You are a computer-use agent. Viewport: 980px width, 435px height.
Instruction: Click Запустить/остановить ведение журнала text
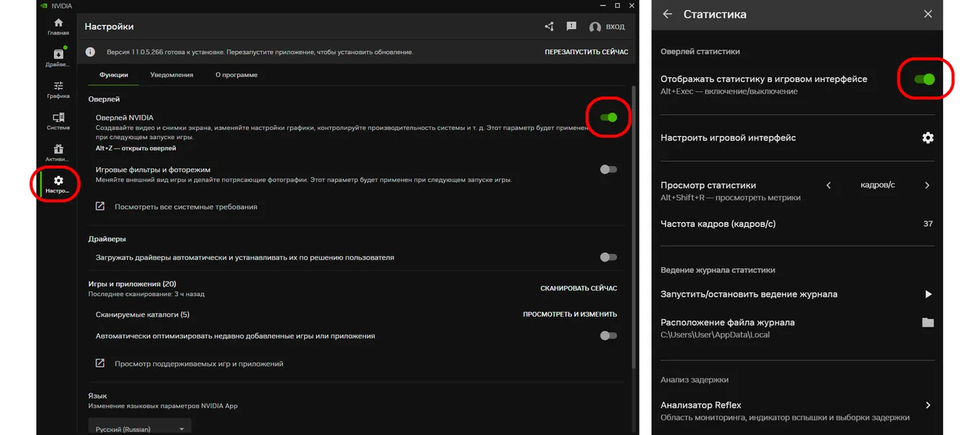(x=749, y=294)
